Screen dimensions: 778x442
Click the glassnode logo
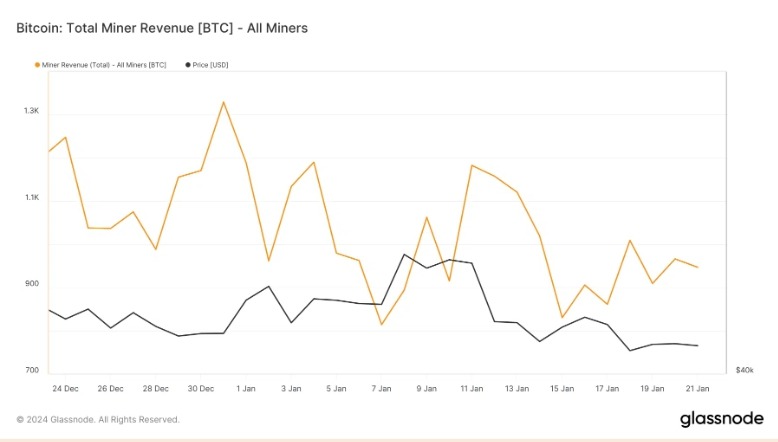pos(721,418)
